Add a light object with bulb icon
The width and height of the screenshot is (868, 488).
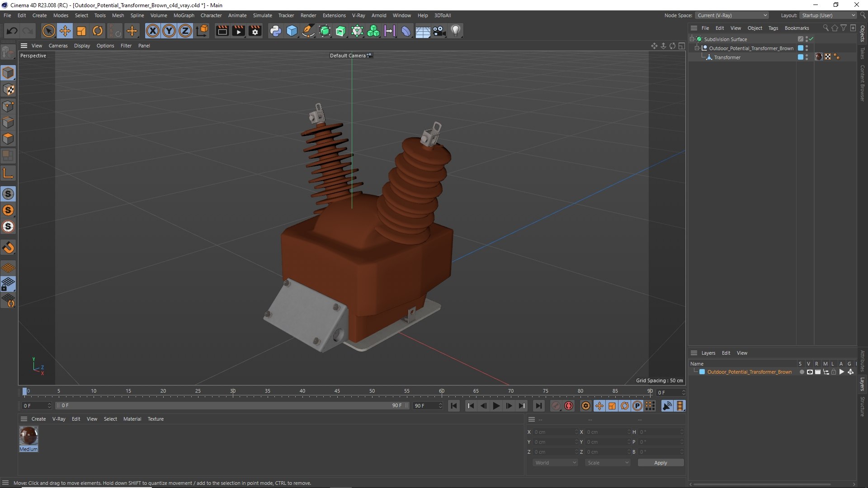point(456,31)
